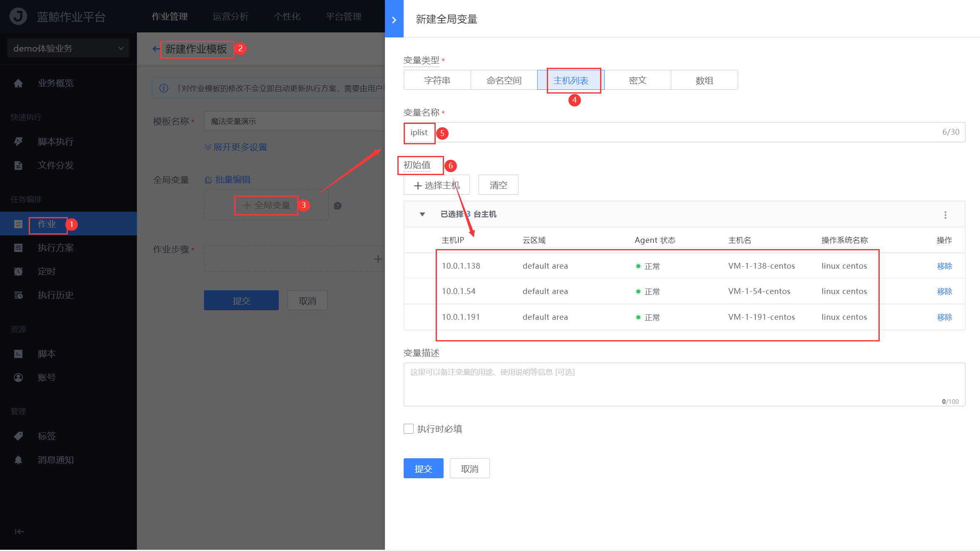Screen dimensions: 980x551
Task: Click the 作业 sidebar icon
Action: point(18,224)
